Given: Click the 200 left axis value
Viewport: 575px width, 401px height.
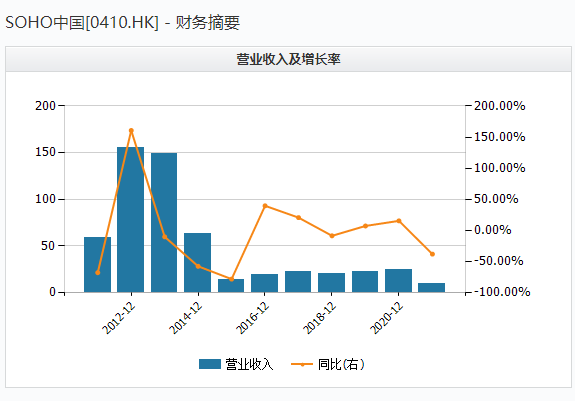Looking at the screenshot, I should pyautogui.click(x=45, y=106).
